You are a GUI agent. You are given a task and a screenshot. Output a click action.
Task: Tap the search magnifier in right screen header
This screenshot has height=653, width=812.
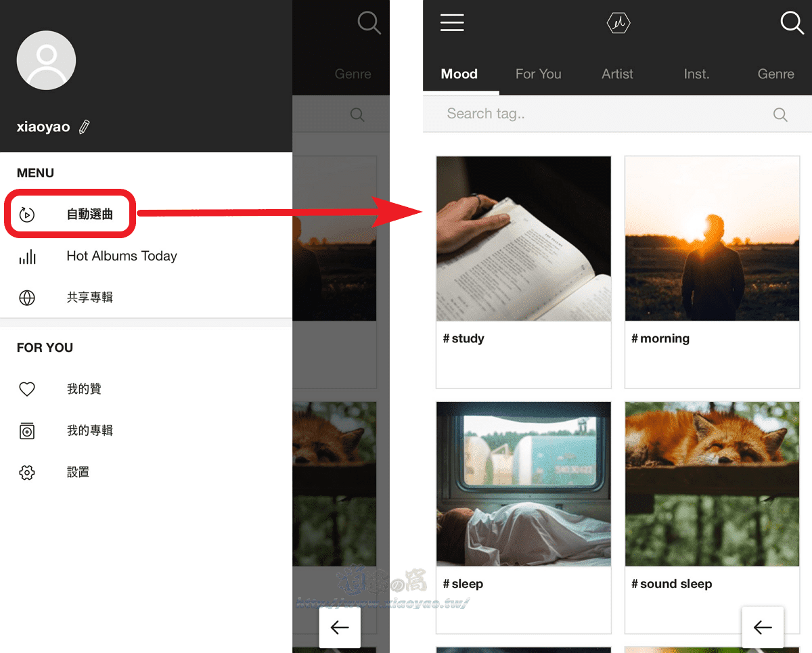coord(792,22)
